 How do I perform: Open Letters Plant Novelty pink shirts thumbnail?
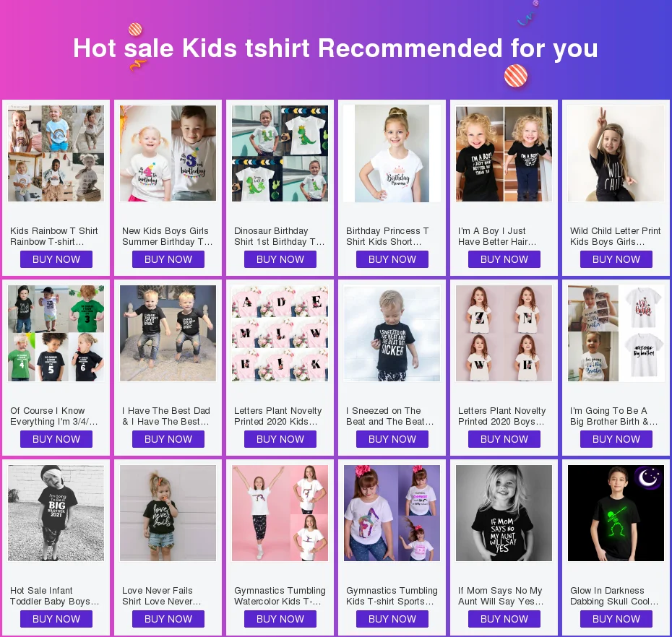[280, 333]
